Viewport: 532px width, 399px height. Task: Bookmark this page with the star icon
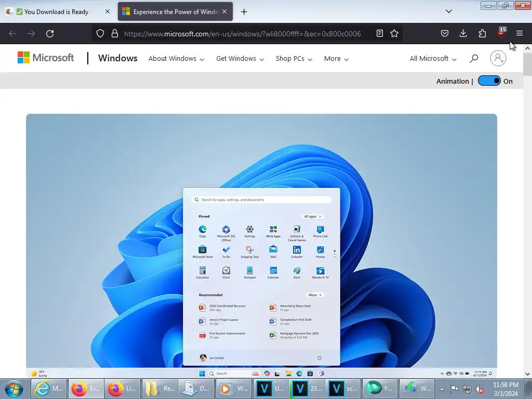394,33
